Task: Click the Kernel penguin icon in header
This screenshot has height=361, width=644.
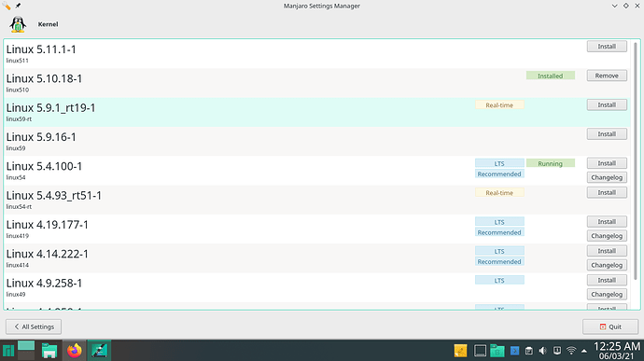Action: click(x=18, y=24)
